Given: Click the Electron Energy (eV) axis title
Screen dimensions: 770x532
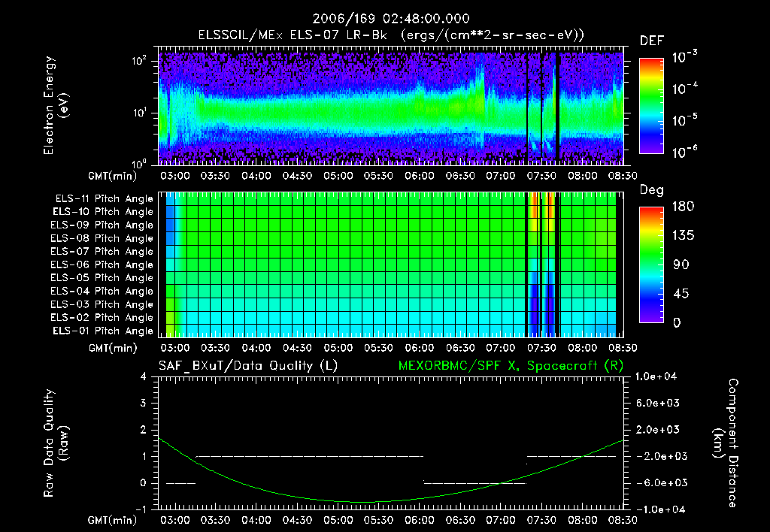Looking at the screenshot, I should click(x=56, y=105).
